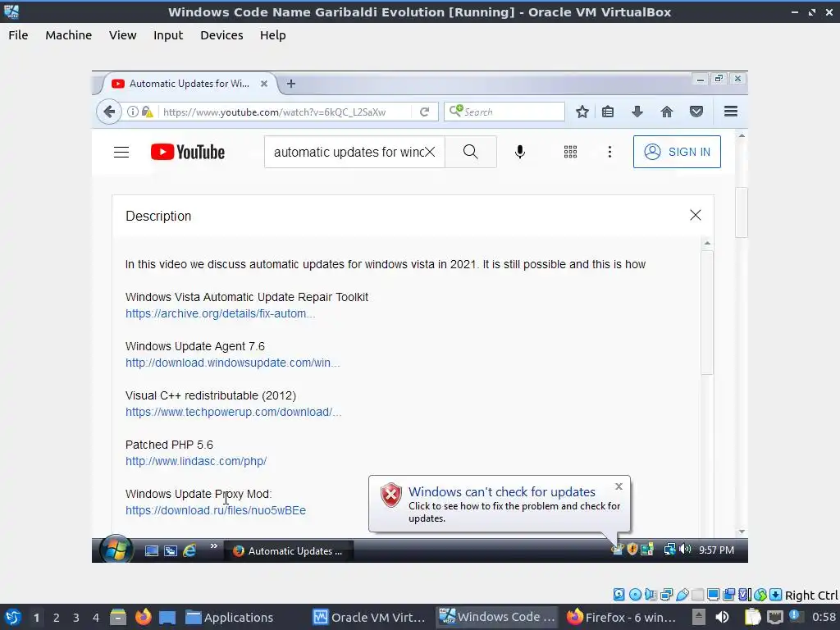The width and height of the screenshot is (840, 630).
Task: Click the microphone voice search icon
Action: [x=519, y=152]
